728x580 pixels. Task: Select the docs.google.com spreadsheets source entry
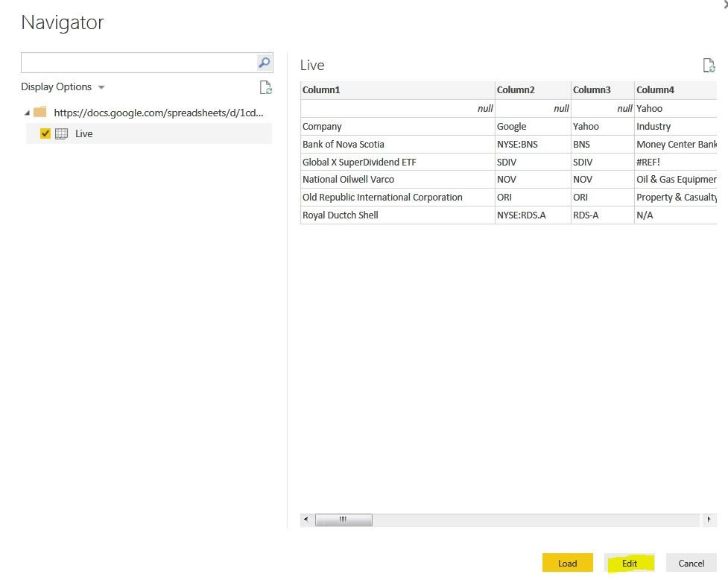tap(159, 113)
